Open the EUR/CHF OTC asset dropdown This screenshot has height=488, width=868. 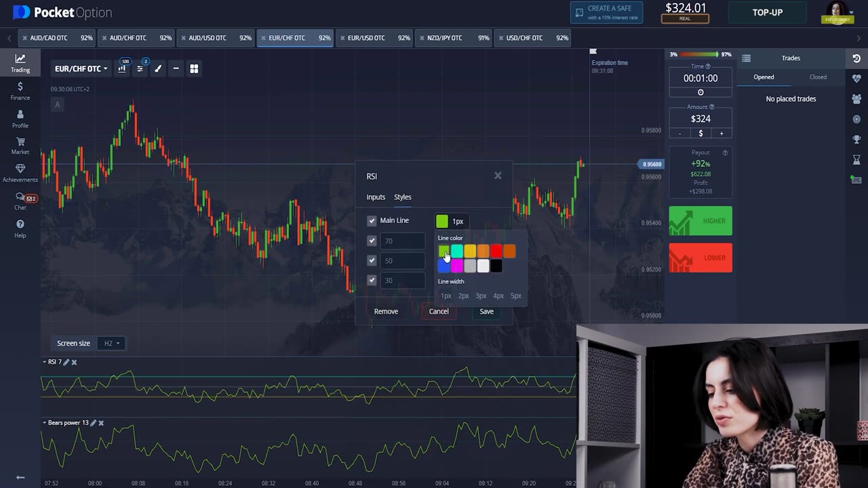tap(81, 68)
